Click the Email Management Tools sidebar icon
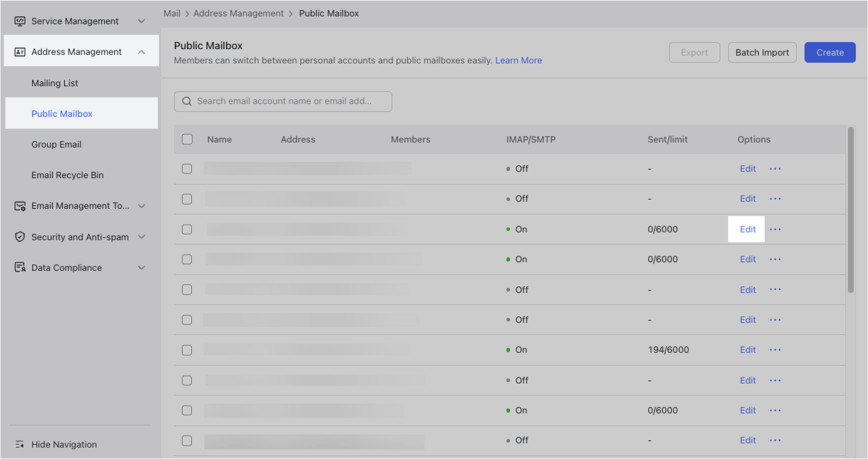Image resolution: width=868 pixels, height=459 pixels. (21, 206)
